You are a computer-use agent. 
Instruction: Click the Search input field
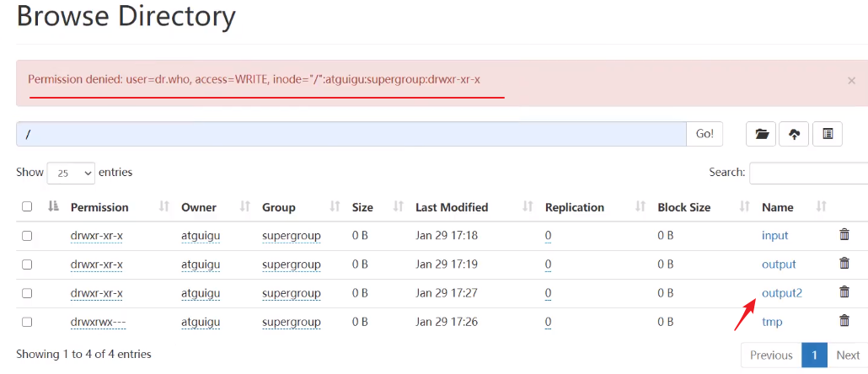(807, 173)
